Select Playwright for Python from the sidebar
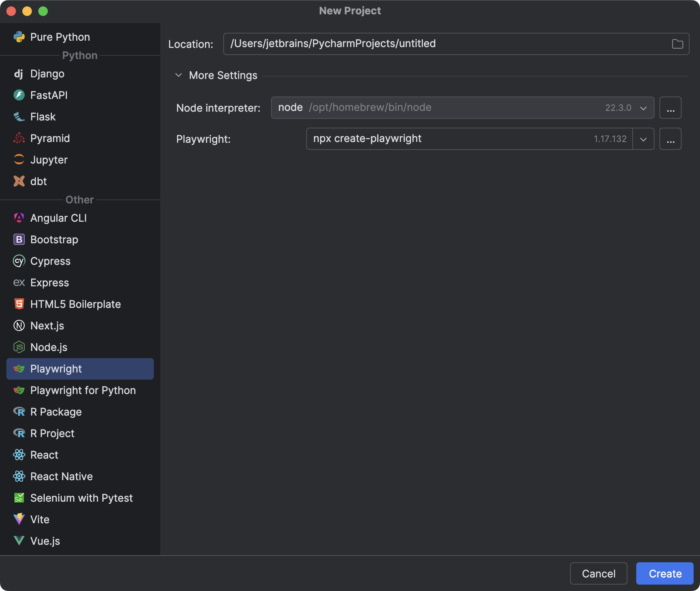 click(x=83, y=390)
